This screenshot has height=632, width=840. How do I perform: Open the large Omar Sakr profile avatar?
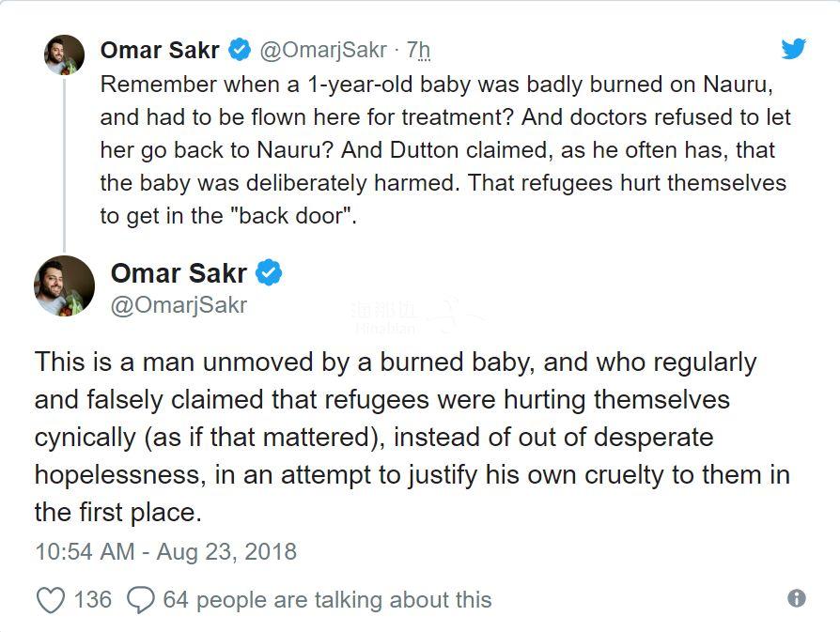[65, 285]
